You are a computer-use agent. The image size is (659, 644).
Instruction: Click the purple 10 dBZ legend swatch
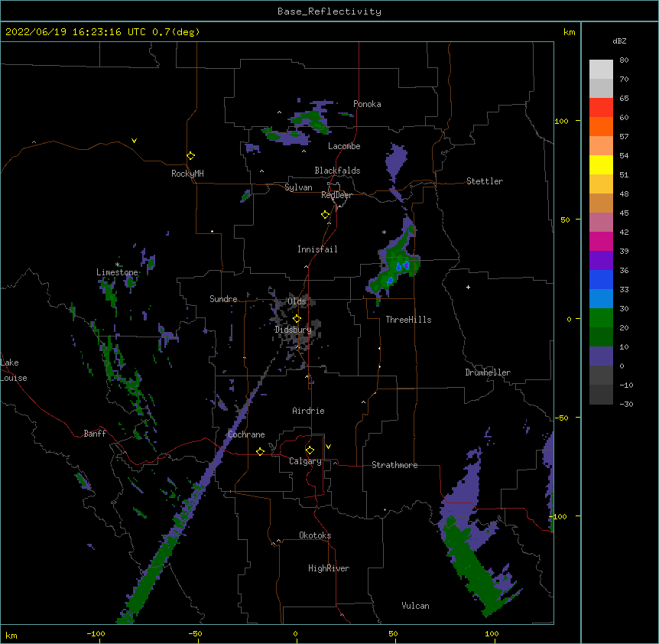(601, 356)
